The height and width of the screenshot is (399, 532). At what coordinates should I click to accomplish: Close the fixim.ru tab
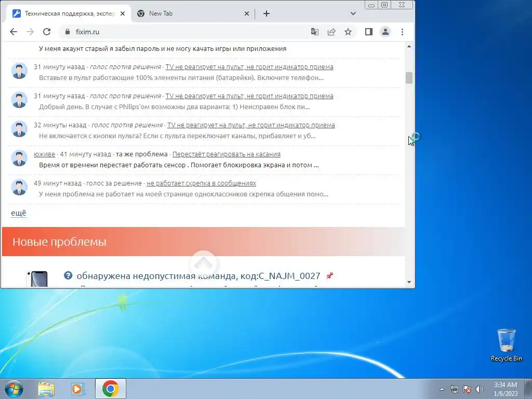point(123,14)
